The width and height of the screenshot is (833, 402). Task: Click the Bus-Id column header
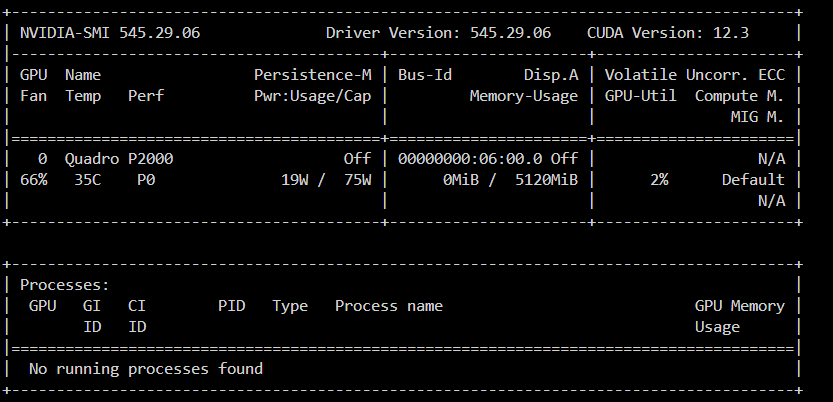click(x=425, y=75)
